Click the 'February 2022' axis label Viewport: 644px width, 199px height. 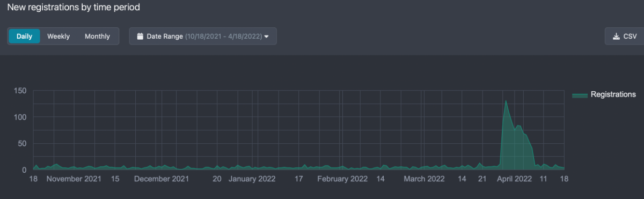[x=342, y=179]
